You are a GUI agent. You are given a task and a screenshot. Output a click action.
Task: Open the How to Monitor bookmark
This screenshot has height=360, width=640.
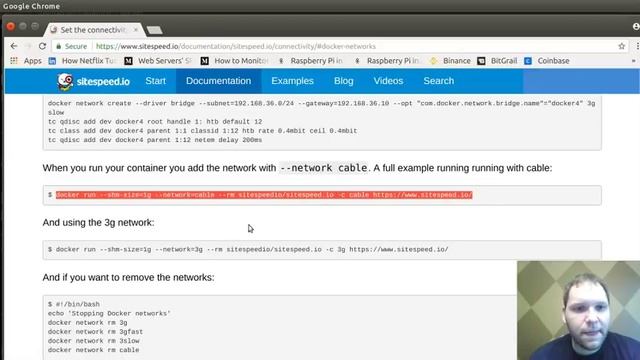click(x=235, y=61)
